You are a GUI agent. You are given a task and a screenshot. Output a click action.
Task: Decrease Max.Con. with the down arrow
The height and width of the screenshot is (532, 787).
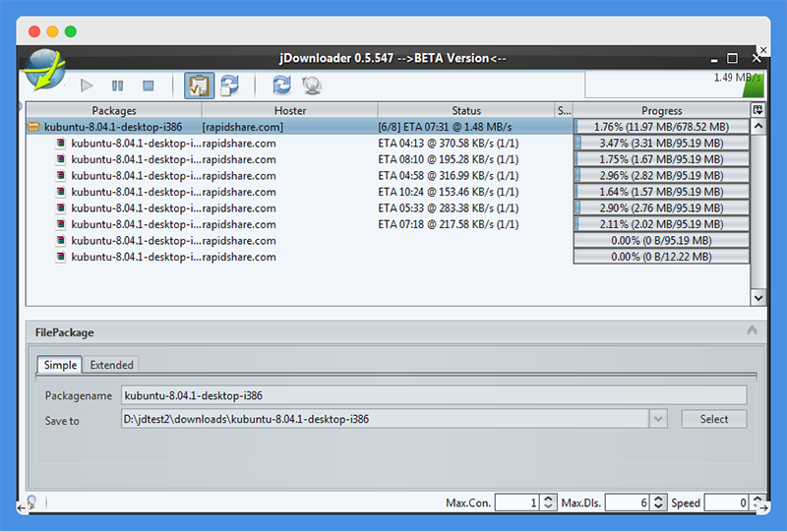pos(548,506)
